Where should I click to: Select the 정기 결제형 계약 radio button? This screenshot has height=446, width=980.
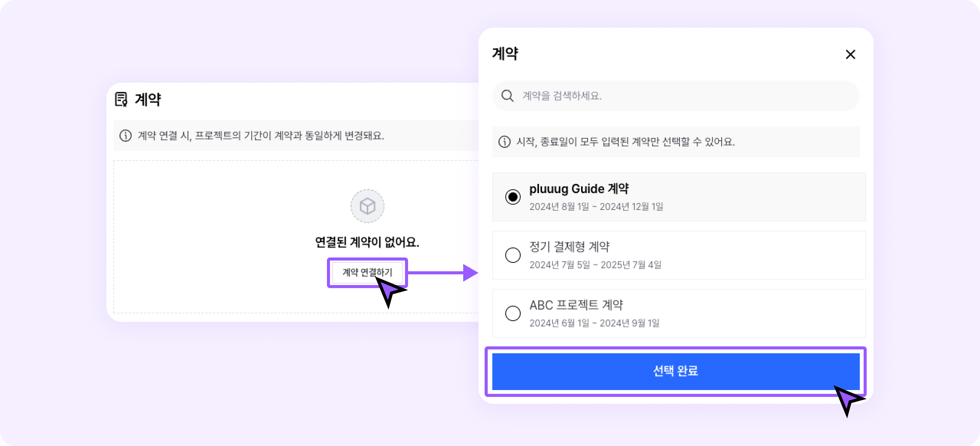513,255
